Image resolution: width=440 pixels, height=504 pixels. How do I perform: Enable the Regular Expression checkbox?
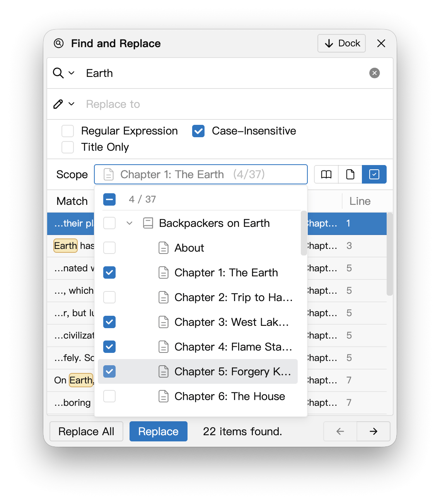point(68,131)
